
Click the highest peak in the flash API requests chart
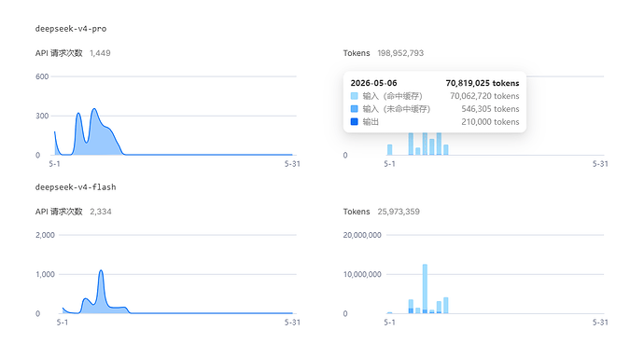point(101,271)
